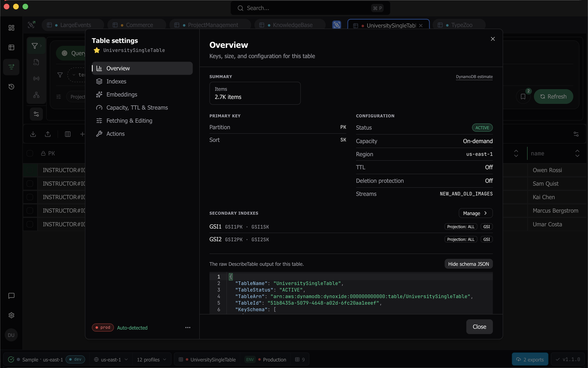Click the v1.1.0 version indicator

point(568,359)
